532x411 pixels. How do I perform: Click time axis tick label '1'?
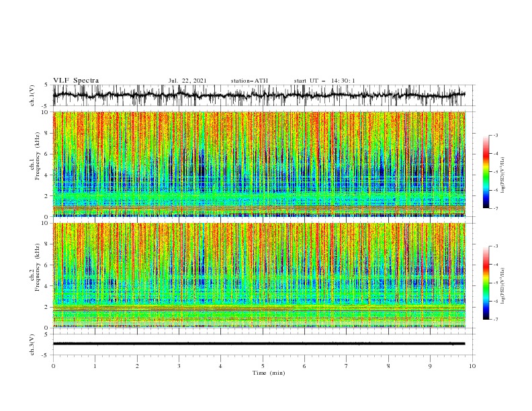(95, 366)
